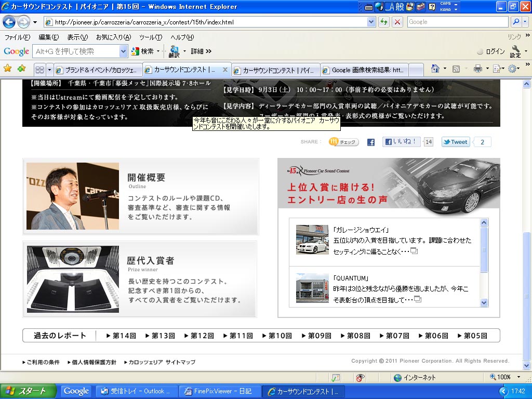
Task: Open the Google toolbar search box dropdown
Action: tap(123, 51)
